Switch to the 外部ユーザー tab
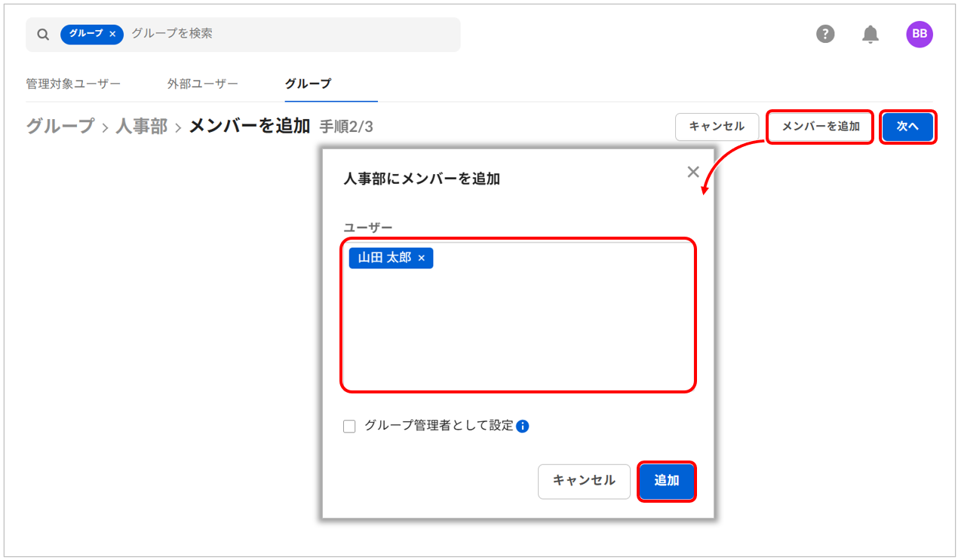 pyautogui.click(x=202, y=84)
